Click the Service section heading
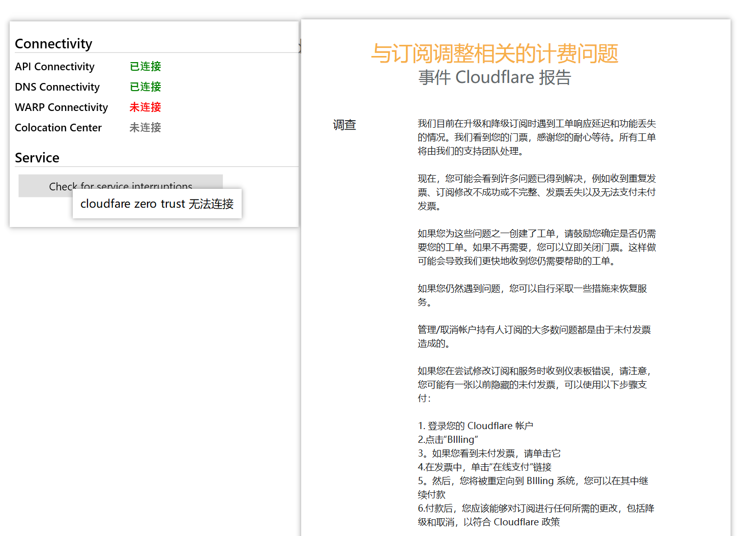756x536 pixels. pyautogui.click(x=37, y=158)
